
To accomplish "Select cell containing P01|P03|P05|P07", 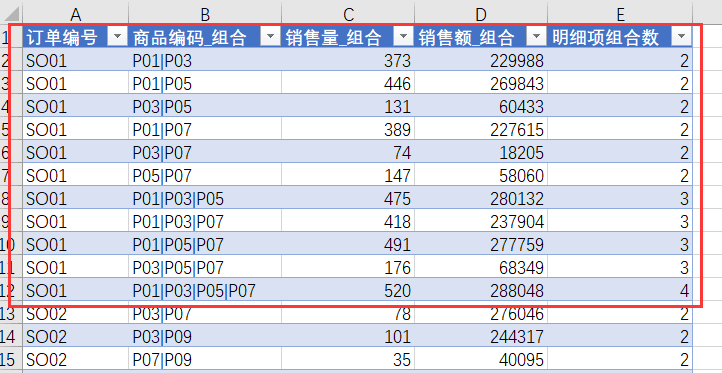I will 205,291.
